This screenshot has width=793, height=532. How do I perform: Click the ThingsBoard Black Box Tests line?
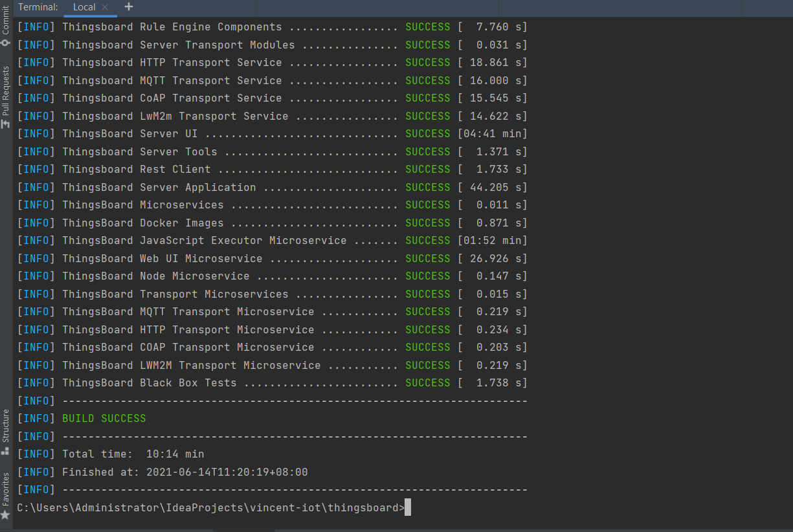273,383
